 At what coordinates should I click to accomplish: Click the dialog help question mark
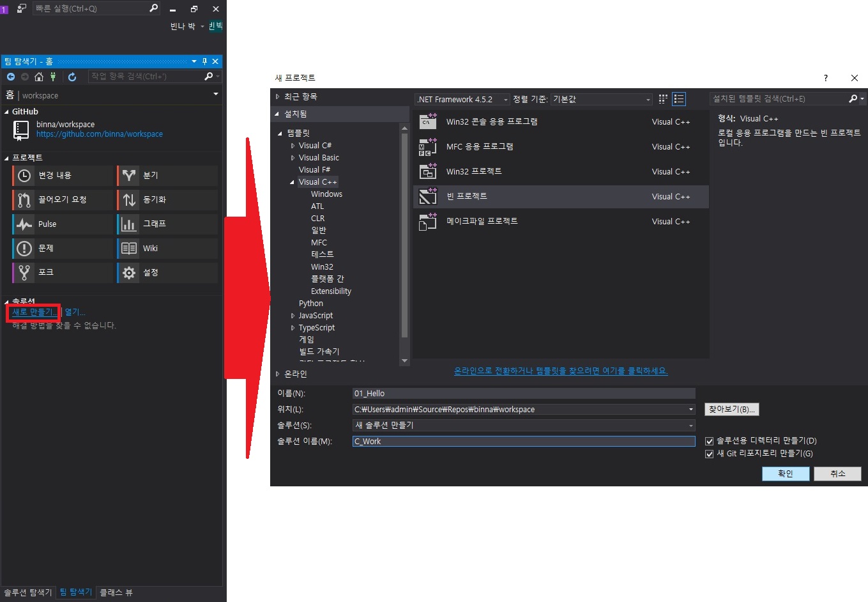(x=826, y=78)
